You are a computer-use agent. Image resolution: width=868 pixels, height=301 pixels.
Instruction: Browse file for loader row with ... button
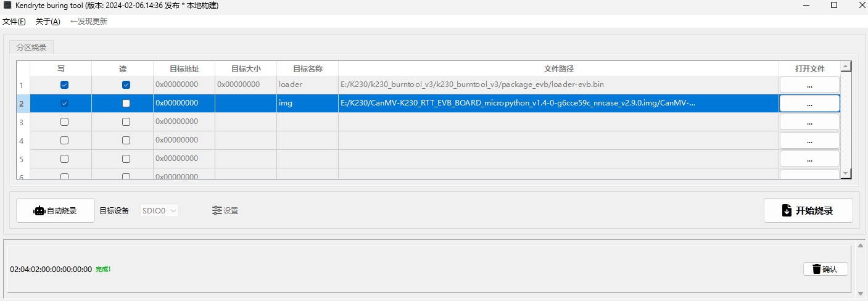click(x=809, y=85)
